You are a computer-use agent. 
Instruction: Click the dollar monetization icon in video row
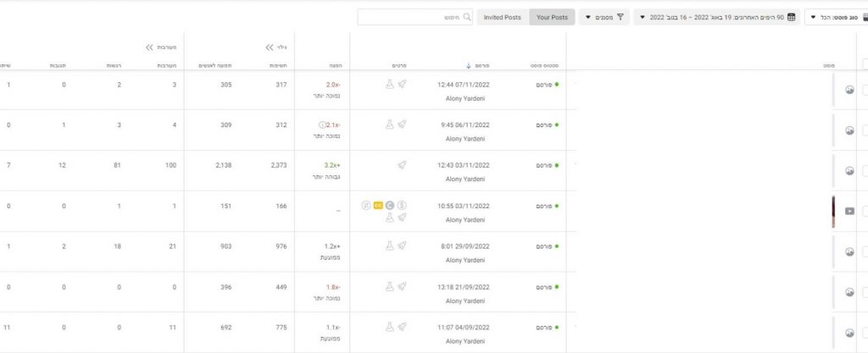[x=402, y=205]
